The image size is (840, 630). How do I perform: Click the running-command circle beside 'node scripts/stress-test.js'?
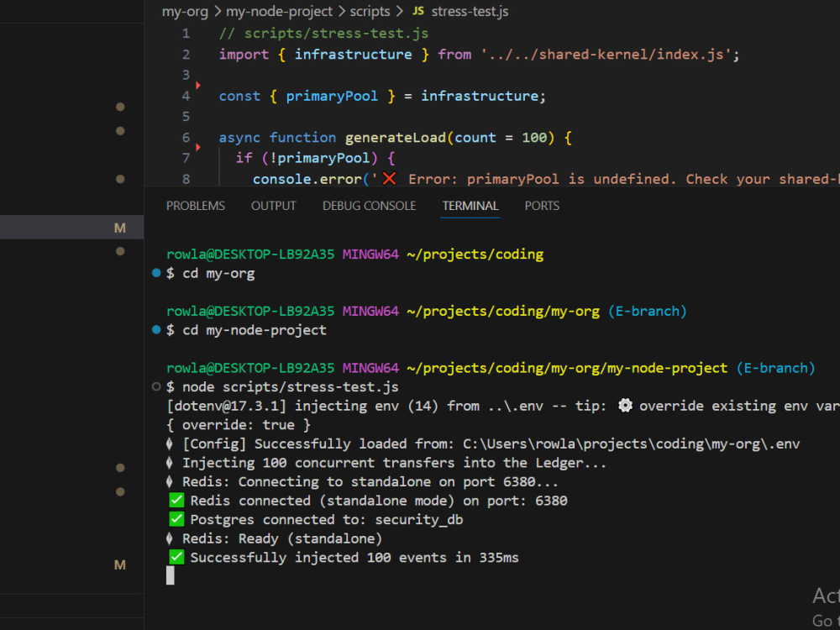[x=156, y=386]
